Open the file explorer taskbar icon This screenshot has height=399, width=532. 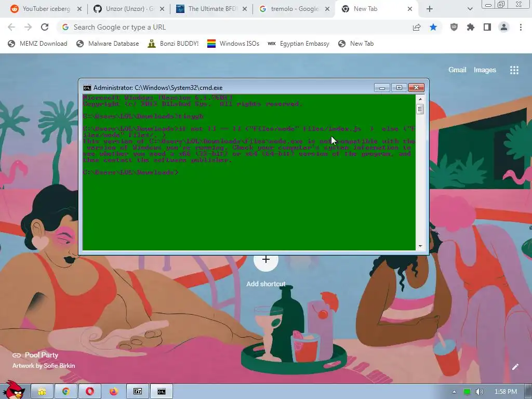(42, 392)
